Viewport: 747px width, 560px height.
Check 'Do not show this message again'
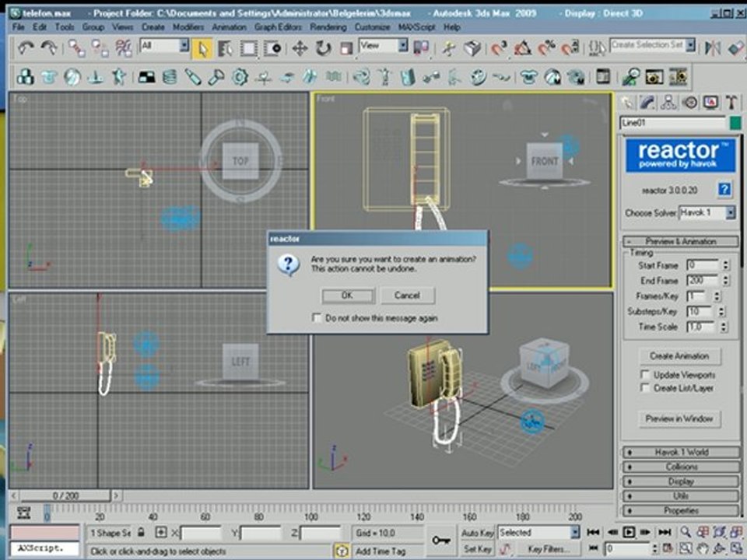(x=317, y=317)
